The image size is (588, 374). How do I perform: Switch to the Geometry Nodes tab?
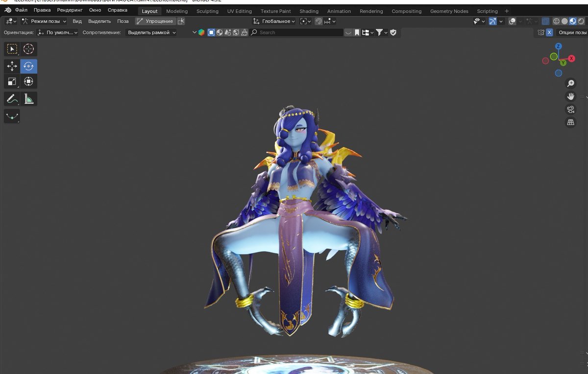(449, 11)
